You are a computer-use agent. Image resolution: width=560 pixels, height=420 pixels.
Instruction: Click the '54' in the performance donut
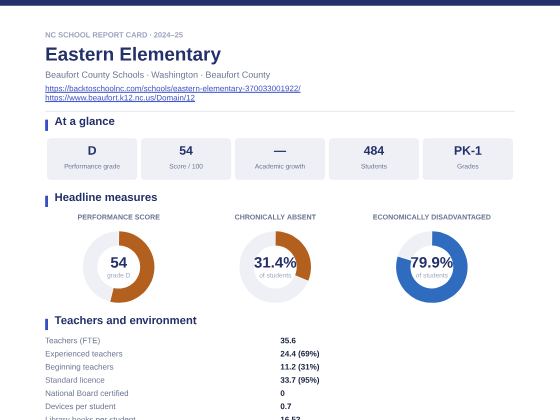[119, 263]
